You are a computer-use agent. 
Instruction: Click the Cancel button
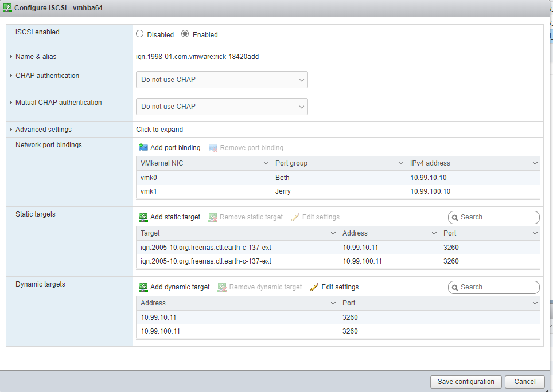click(525, 382)
